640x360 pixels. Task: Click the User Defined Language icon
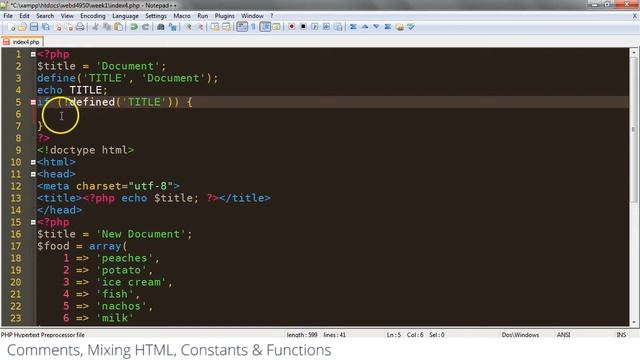(277, 27)
